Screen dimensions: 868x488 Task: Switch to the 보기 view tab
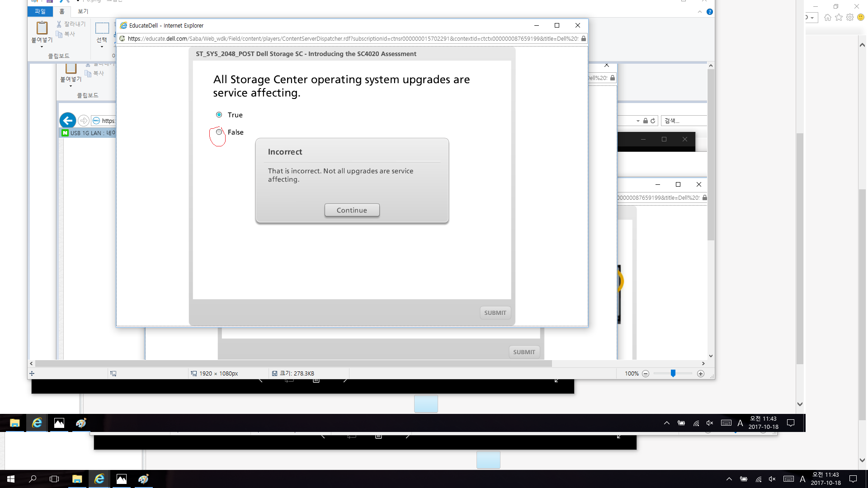click(83, 11)
